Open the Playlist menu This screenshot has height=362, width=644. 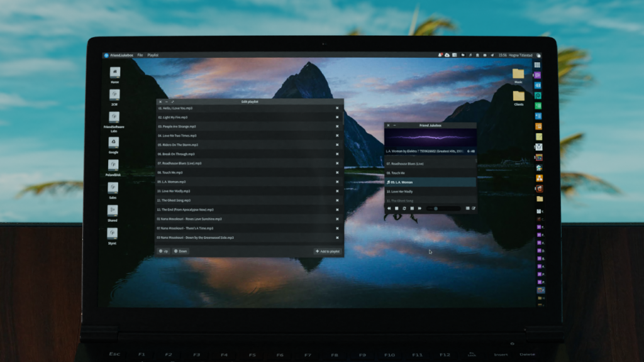coord(153,55)
